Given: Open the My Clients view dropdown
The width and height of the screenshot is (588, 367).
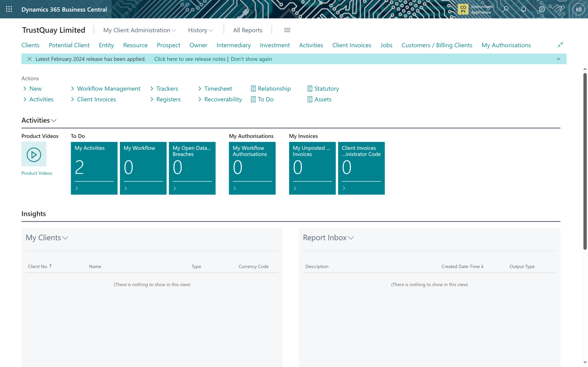Looking at the screenshot, I should (x=65, y=238).
